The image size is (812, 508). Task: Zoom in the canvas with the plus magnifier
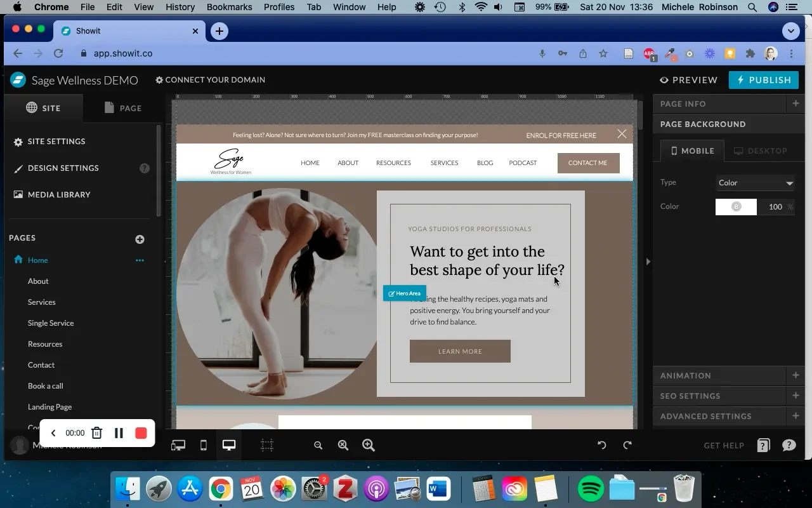coord(369,446)
